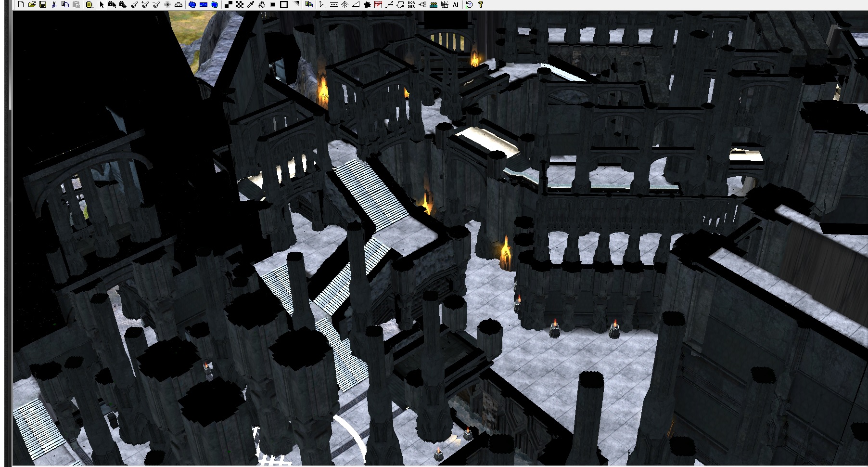
Task: Choose the padlock with star tool
Action: point(123,4)
